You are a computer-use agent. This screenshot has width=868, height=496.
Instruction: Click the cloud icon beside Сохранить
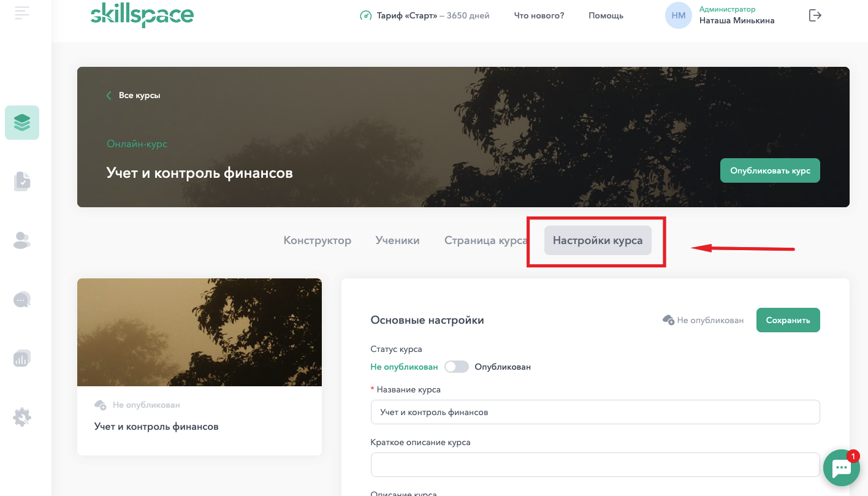(x=669, y=320)
